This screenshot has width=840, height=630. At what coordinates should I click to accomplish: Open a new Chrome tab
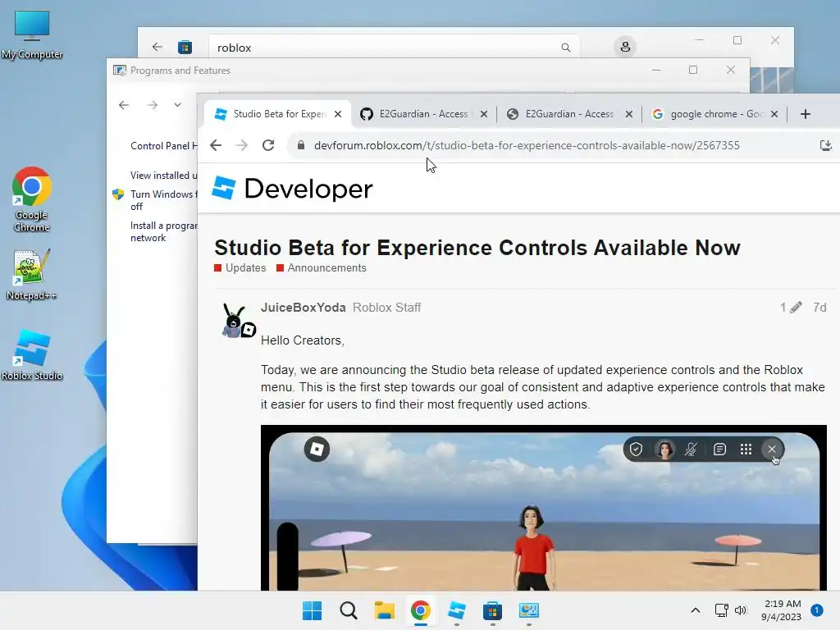806,114
